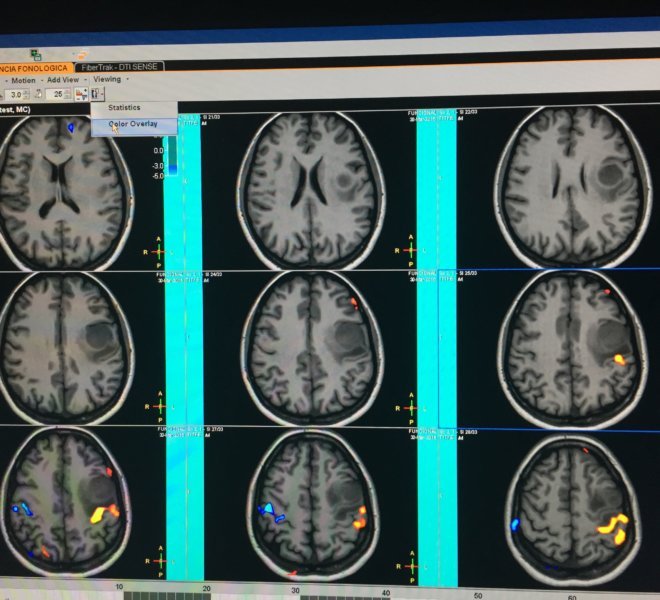660x600 pixels.
Task: Expand the Motion menu
Action: [x=22, y=79]
